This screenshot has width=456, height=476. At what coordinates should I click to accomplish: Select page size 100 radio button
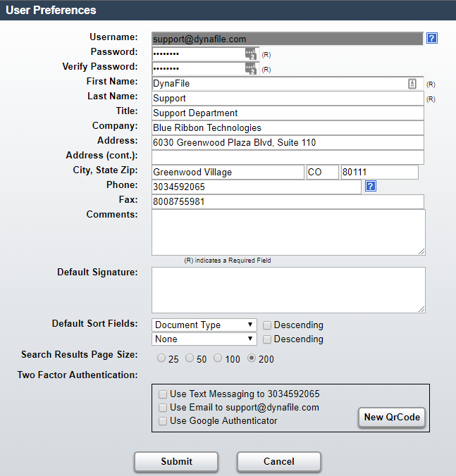click(218, 358)
